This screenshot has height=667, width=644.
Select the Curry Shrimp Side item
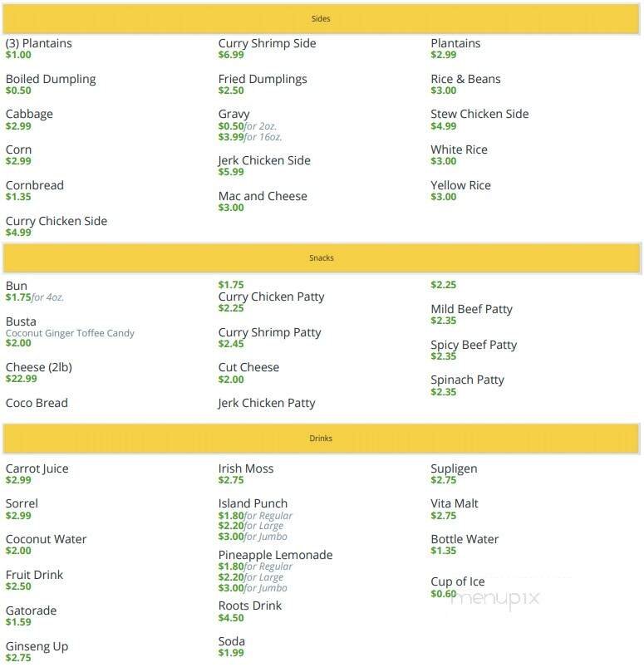click(x=267, y=43)
